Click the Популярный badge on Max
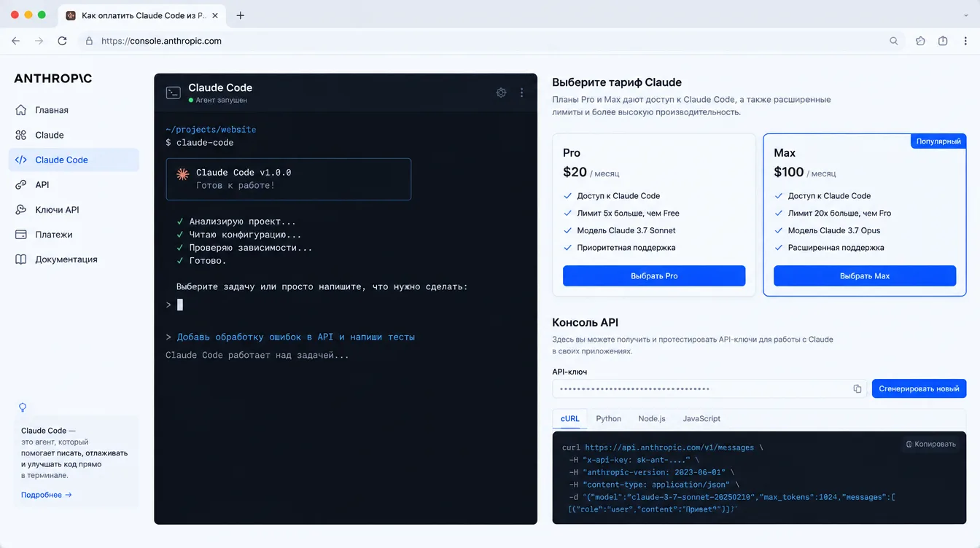Viewport: 980px width, 548px height. [x=938, y=141]
